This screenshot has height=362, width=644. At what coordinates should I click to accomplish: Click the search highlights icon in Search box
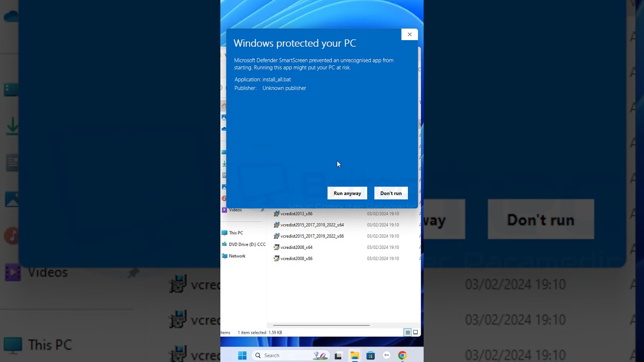point(320,355)
